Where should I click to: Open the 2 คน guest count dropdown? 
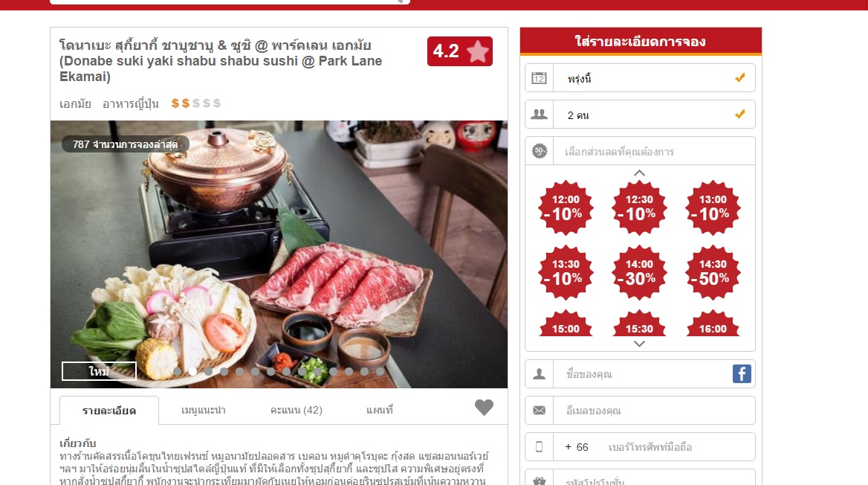[x=640, y=115]
